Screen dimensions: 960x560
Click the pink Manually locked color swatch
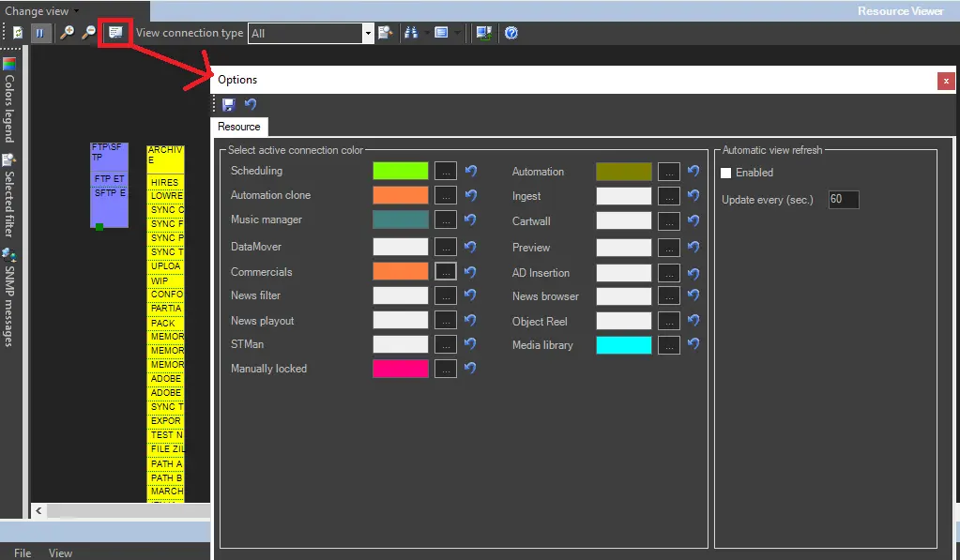coord(401,369)
